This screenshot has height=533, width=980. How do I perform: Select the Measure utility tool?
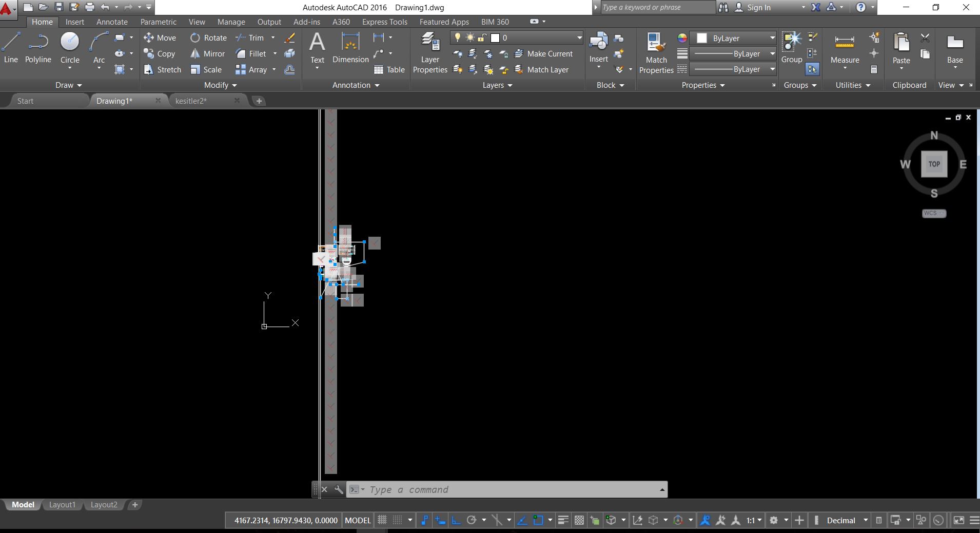[x=845, y=49]
